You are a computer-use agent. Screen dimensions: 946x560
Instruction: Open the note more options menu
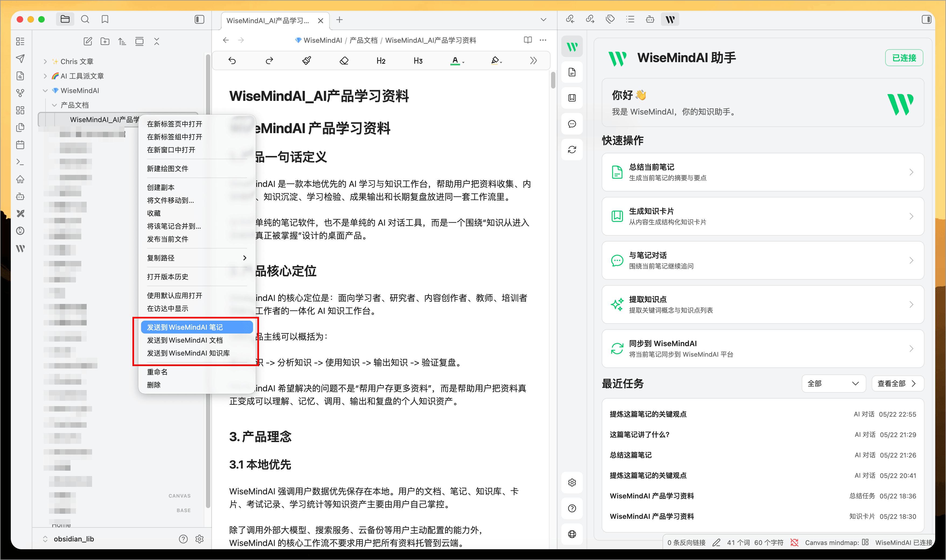click(543, 40)
